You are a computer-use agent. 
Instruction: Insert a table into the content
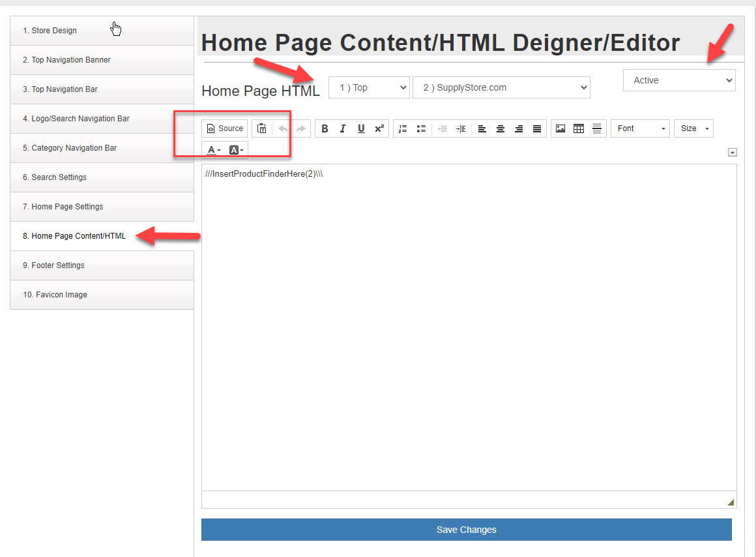pyautogui.click(x=579, y=128)
